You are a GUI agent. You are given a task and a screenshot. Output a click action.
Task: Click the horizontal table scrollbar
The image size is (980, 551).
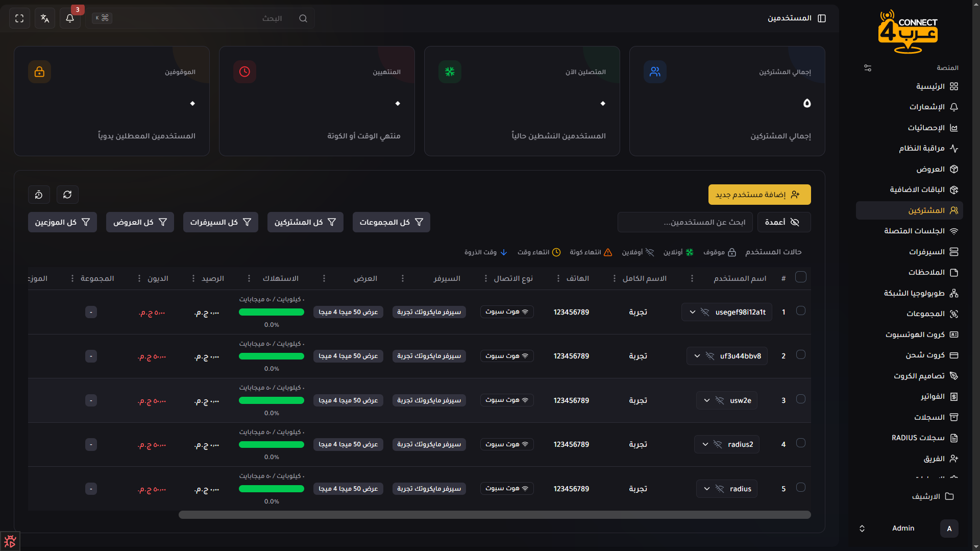coord(495,515)
